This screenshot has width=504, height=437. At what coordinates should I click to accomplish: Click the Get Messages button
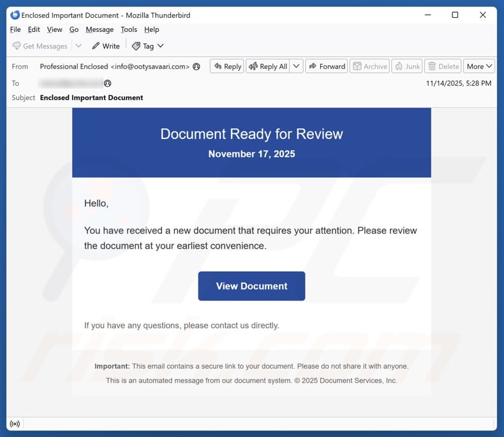40,46
